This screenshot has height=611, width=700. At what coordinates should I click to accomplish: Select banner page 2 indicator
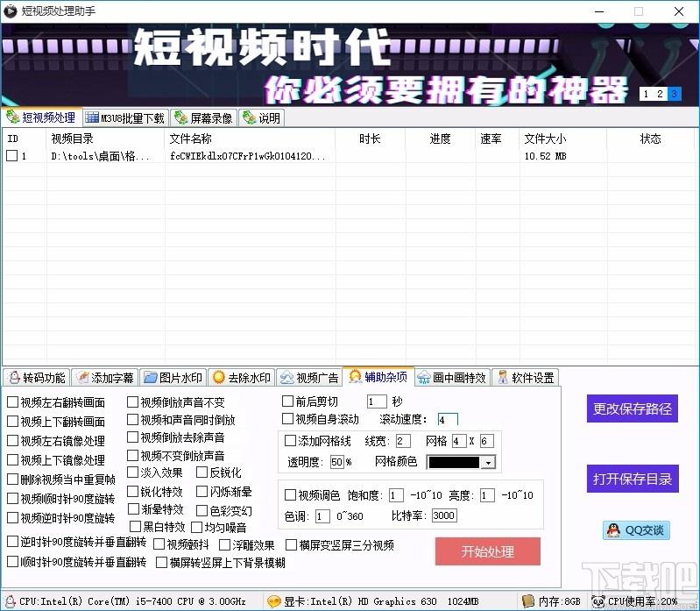(x=660, y=94)
